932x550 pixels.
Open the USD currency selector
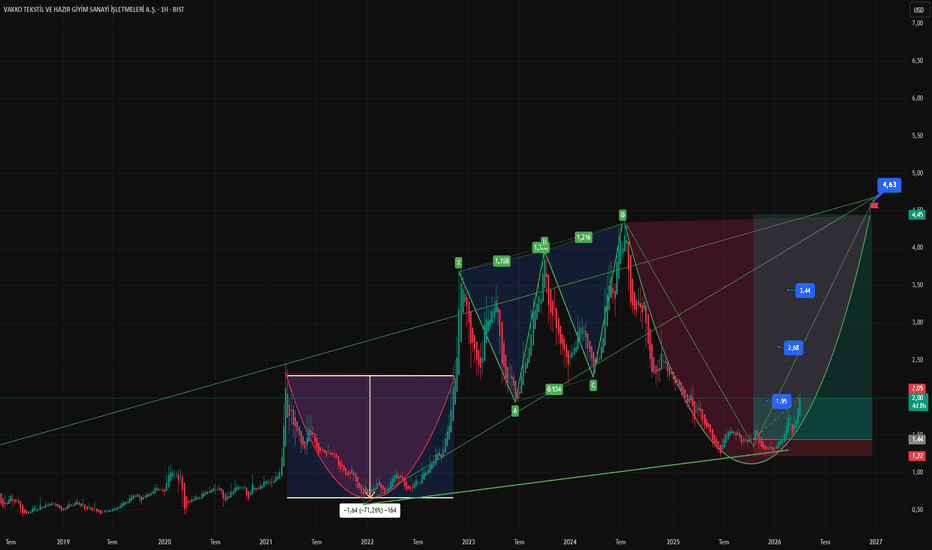pyautogui.click(x=918, y=10)
